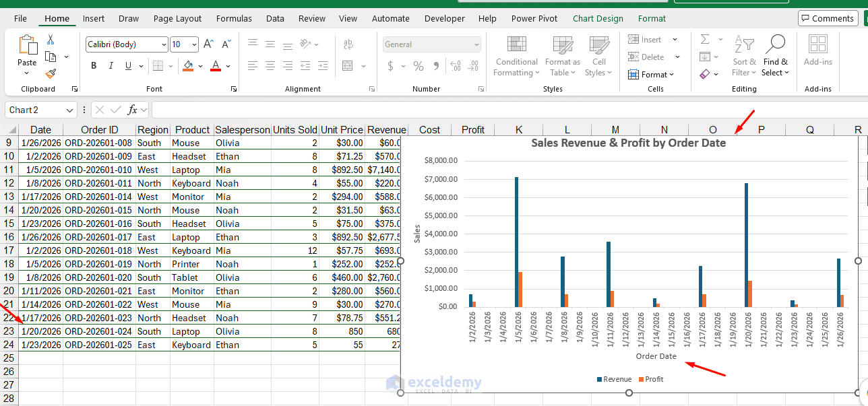Open Font group dialog launcher

[x=234, y=89]
